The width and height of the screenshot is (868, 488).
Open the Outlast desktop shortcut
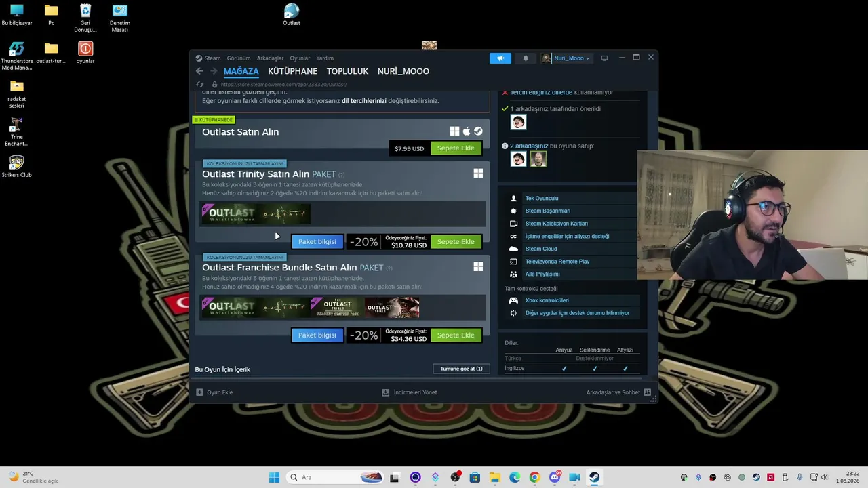292,14
